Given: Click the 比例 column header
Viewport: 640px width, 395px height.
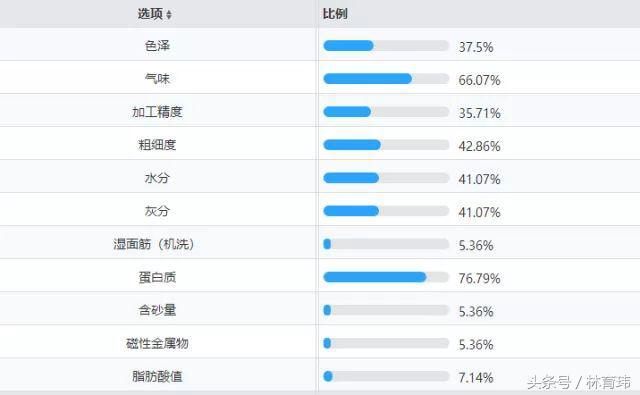Looking at the screenshot, I should coord(335,14).
